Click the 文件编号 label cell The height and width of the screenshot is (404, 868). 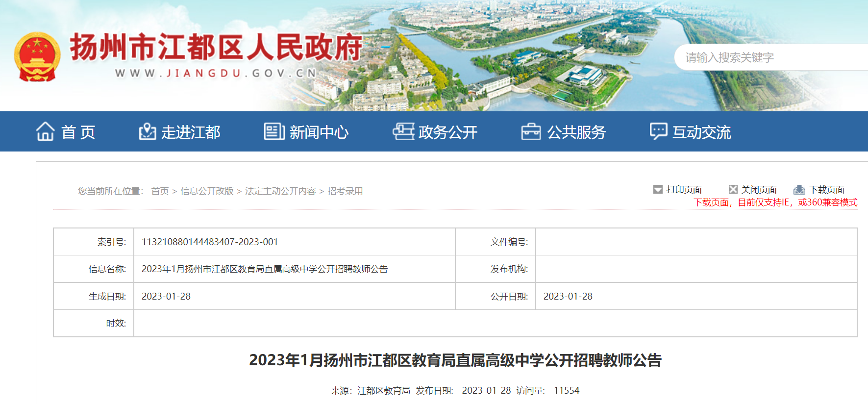pyautogui.click(x=496, y=242)
